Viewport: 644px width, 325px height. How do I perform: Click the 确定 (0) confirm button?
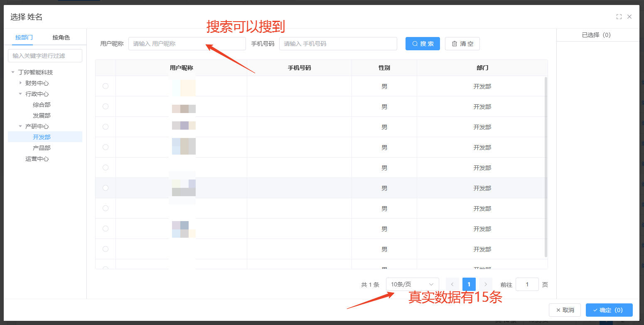[609, 310]
